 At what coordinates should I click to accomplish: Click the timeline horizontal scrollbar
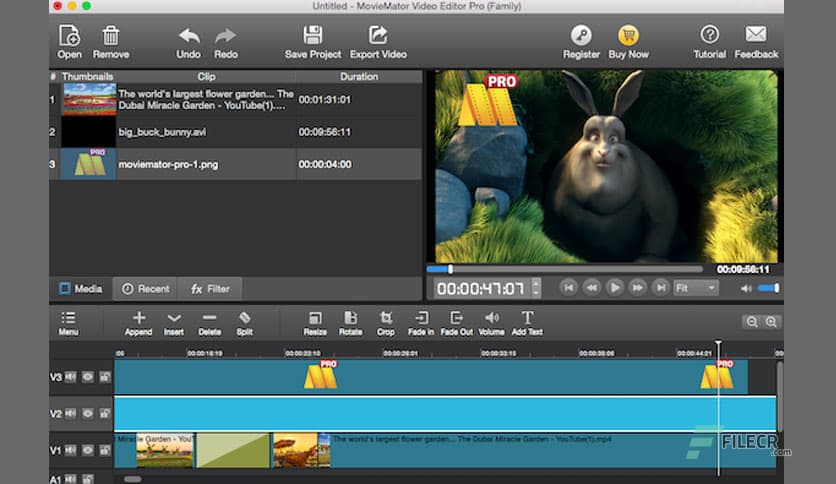[x=133, y=479]
